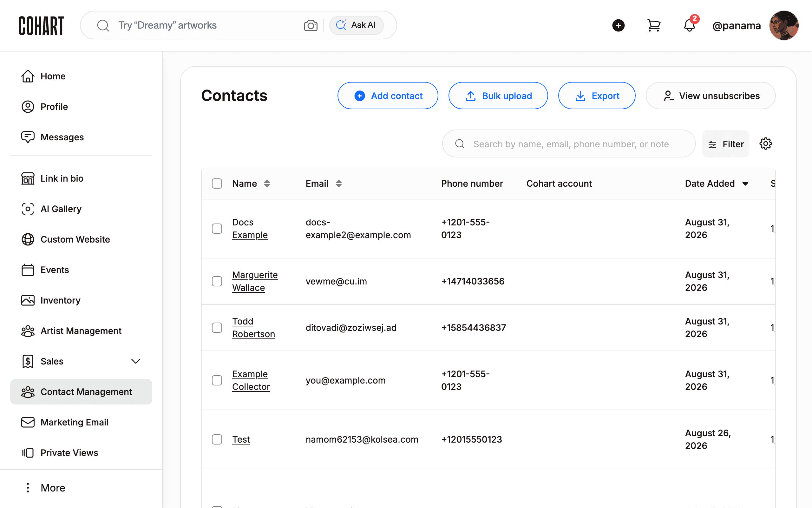Open Example Collector contact link
This screenshot has width=812, height=508.
point(251,380)
